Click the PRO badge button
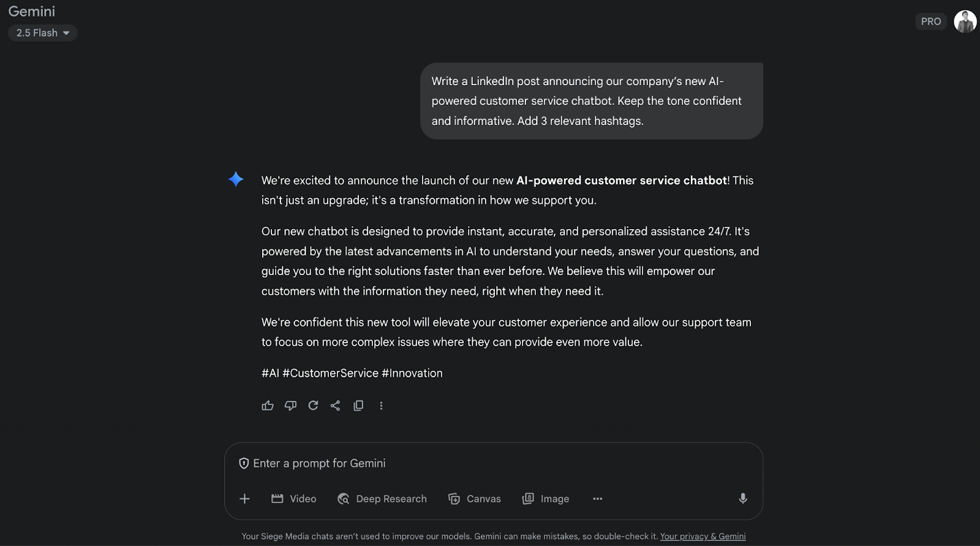This screenshot has width=980, height=546. 930,21
